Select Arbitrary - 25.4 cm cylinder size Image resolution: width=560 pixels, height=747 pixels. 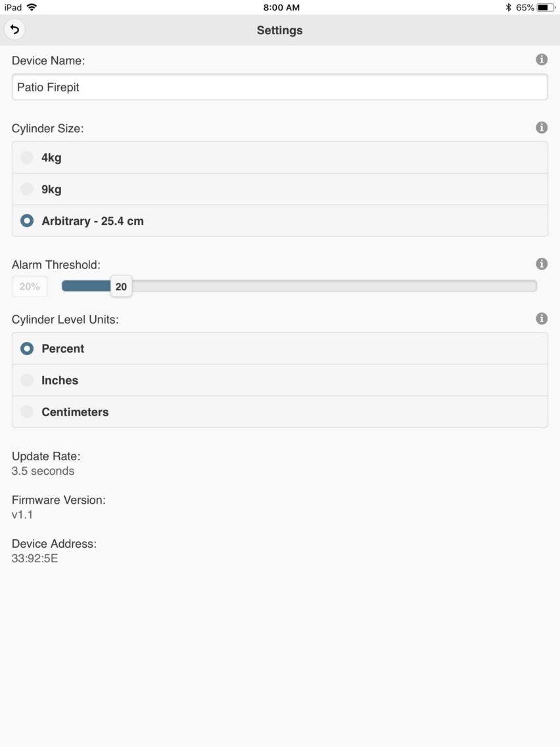280,220
